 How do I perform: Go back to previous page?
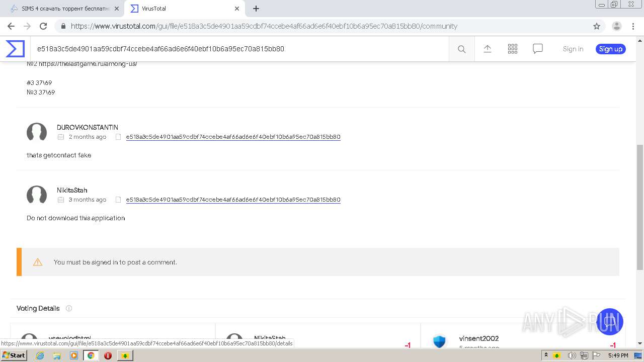11,26
